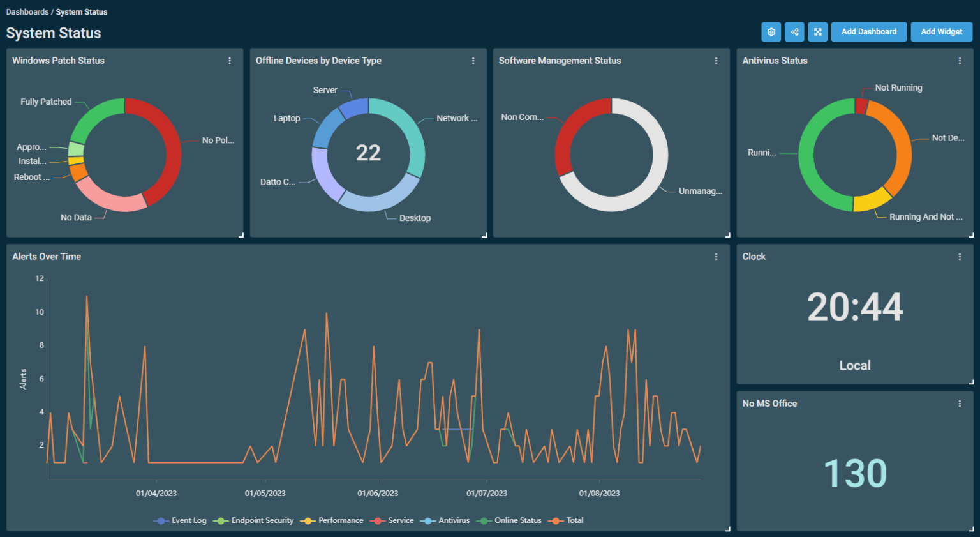Toggle Endpoint Security series in legend
The width and height of the screenshot is (980, 537).
(253, 520)
